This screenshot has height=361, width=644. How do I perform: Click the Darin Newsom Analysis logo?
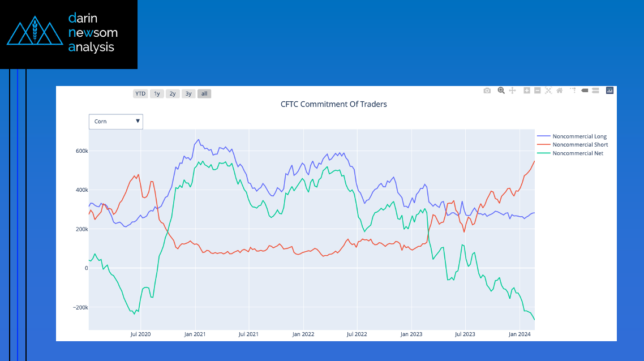68,34
